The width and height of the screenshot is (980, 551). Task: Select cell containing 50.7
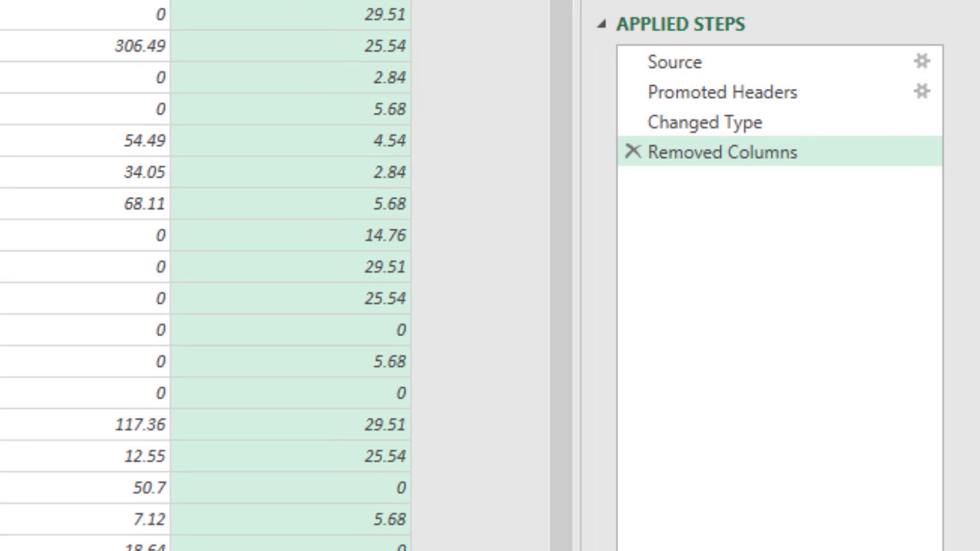[x=149, y=488]
